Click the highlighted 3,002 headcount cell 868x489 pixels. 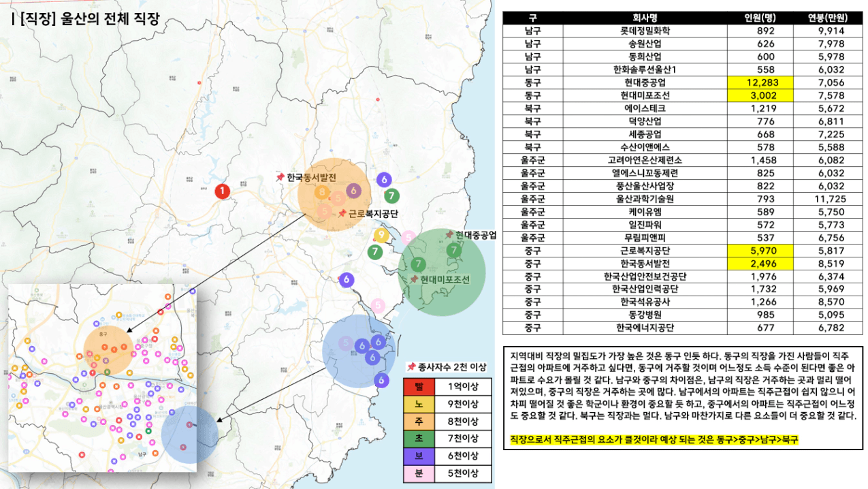click(x=760, y=96)
